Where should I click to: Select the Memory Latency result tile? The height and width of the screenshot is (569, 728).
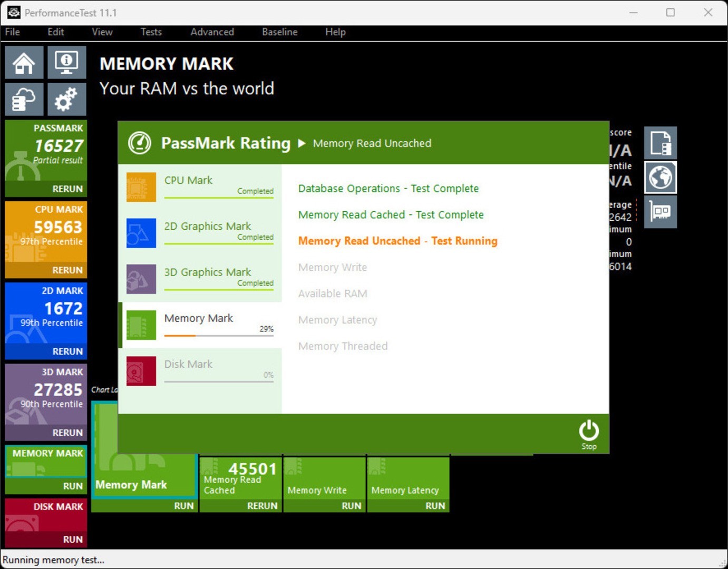[x=409, y=477]
